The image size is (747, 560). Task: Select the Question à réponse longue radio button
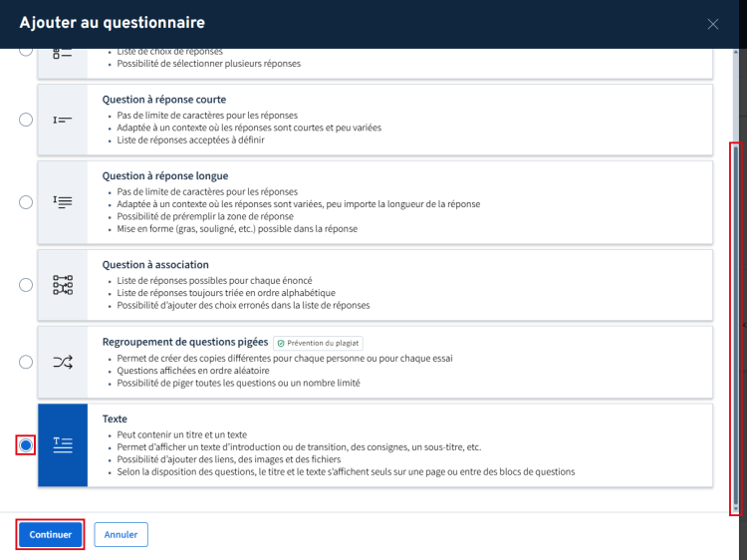pyautogui.click(x=26, y=202)
